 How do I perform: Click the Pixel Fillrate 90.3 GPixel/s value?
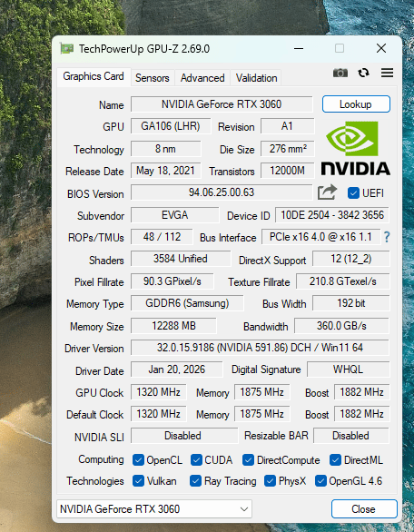[172, 281]
